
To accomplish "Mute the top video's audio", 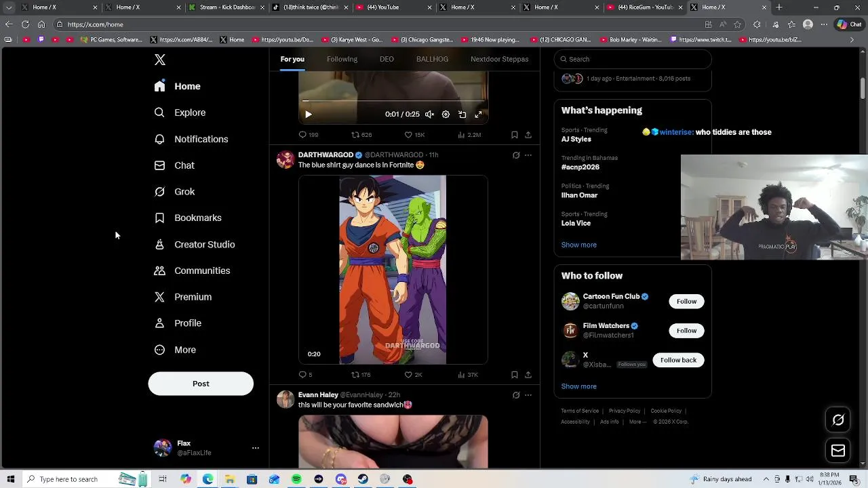I will click(x=429, y=115).
